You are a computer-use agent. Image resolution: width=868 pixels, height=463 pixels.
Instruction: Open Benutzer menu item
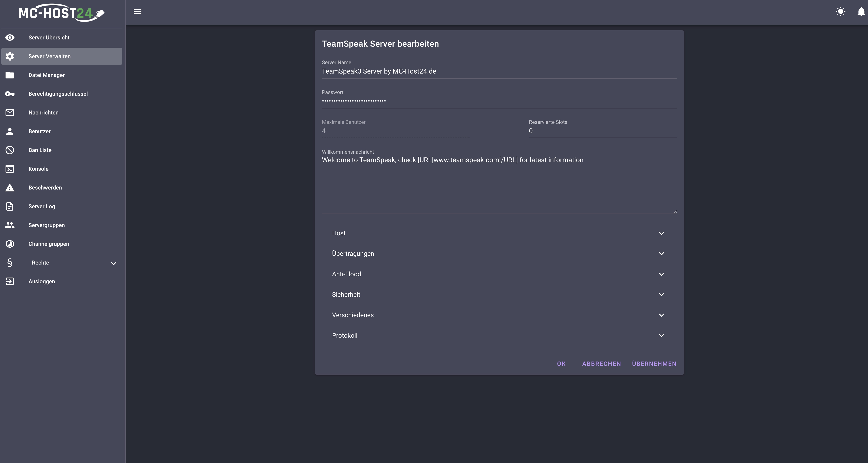[x=62, y=131]
